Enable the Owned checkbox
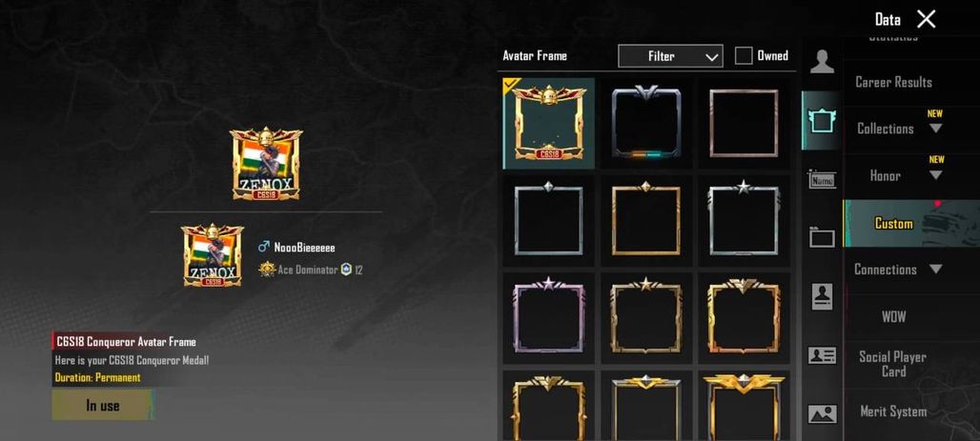The width and height of the screenshot is (980, 441). click(x=744, y=55)
